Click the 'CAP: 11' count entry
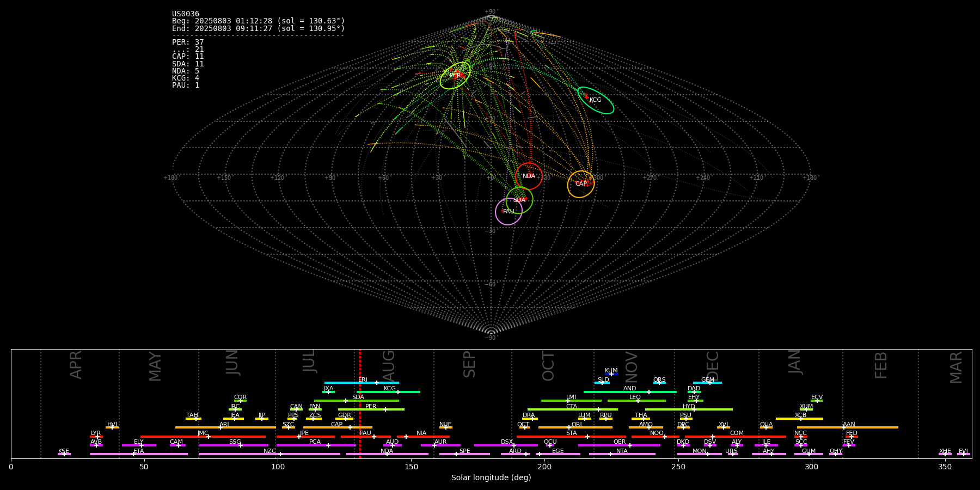This screenshot has width=980, height=490. 188,57
